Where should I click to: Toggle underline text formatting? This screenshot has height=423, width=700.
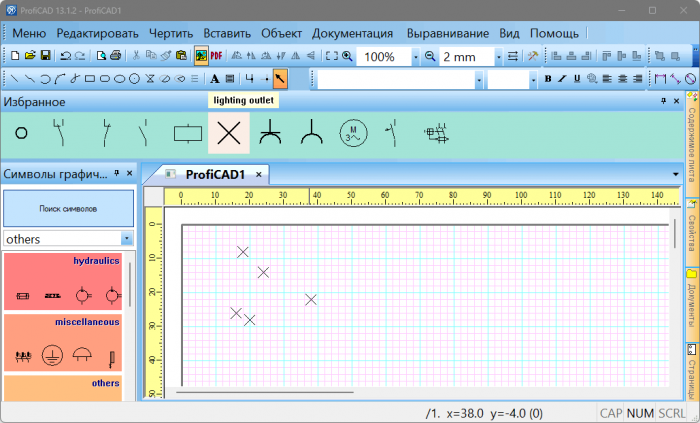tap(576, 78)
